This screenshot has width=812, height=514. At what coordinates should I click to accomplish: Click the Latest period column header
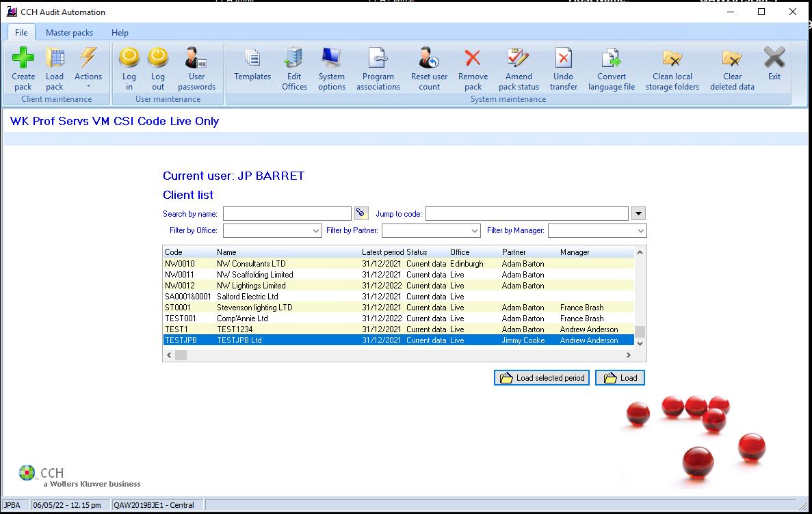(x=382, y=252)
